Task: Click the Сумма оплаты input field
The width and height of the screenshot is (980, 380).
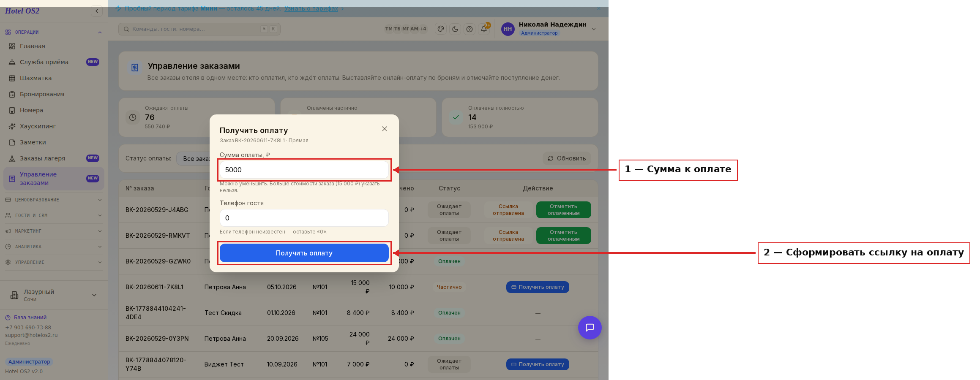Action: tap(304, 170)
